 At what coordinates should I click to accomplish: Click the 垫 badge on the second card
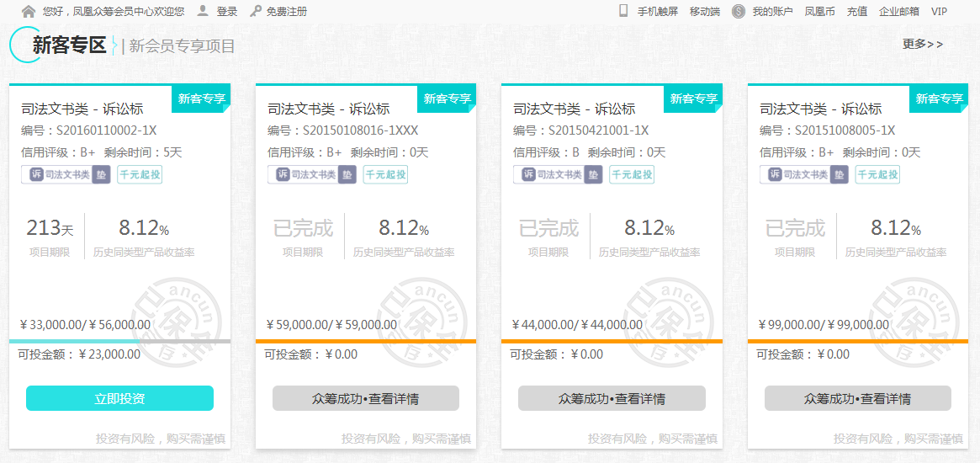[347, 174]
